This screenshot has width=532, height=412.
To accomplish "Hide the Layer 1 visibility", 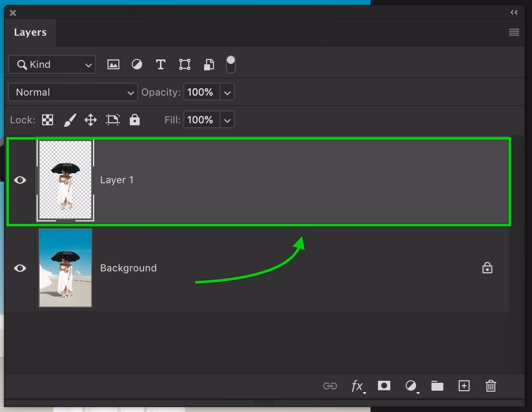I will (x=20, y=180).
